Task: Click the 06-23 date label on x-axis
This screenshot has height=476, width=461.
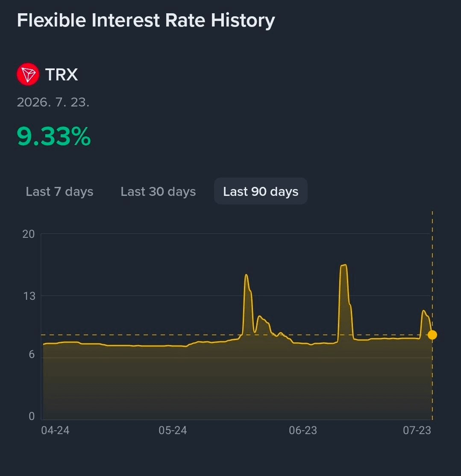Action: 302,430
